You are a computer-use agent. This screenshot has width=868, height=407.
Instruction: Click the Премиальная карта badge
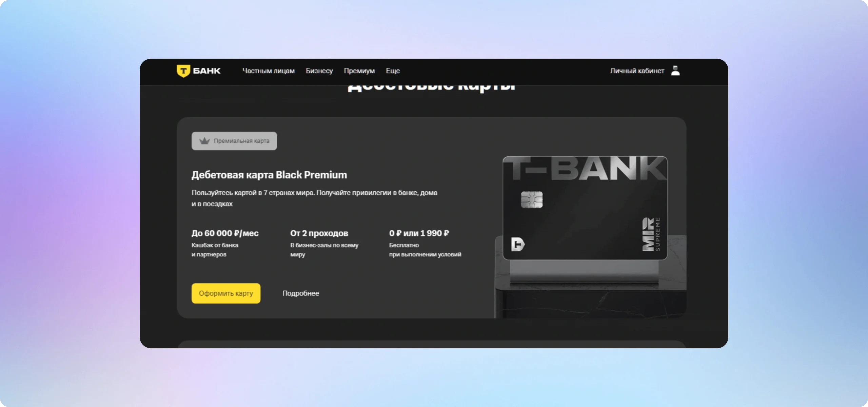click(241, 141)
